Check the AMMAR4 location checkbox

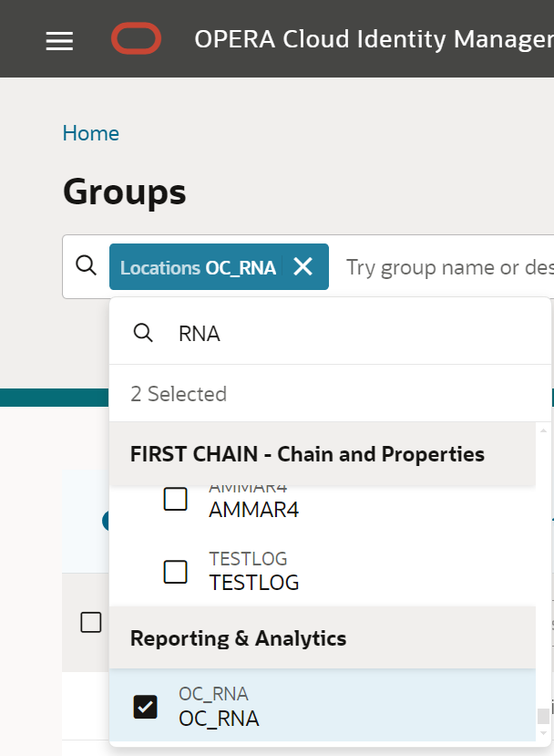coord(175,499)
